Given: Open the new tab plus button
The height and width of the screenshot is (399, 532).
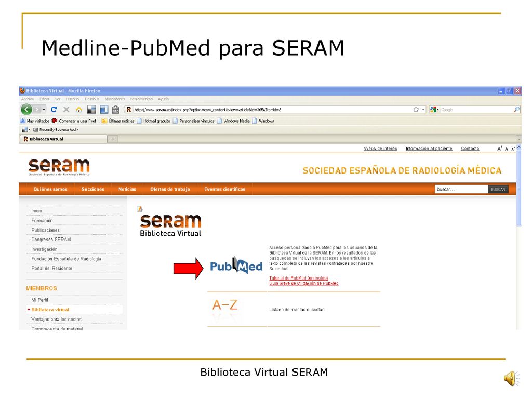Looking at the screenshot, I should point(113,139).
